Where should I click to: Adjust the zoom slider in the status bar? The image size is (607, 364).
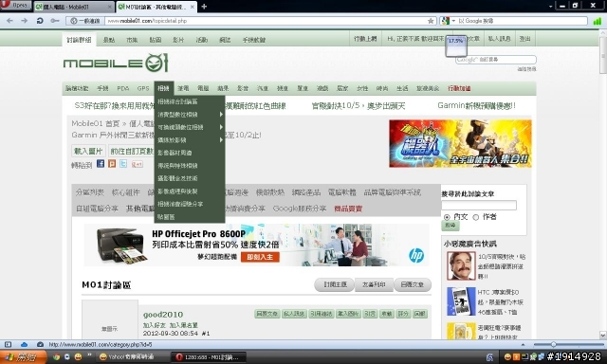pos(554,344)
